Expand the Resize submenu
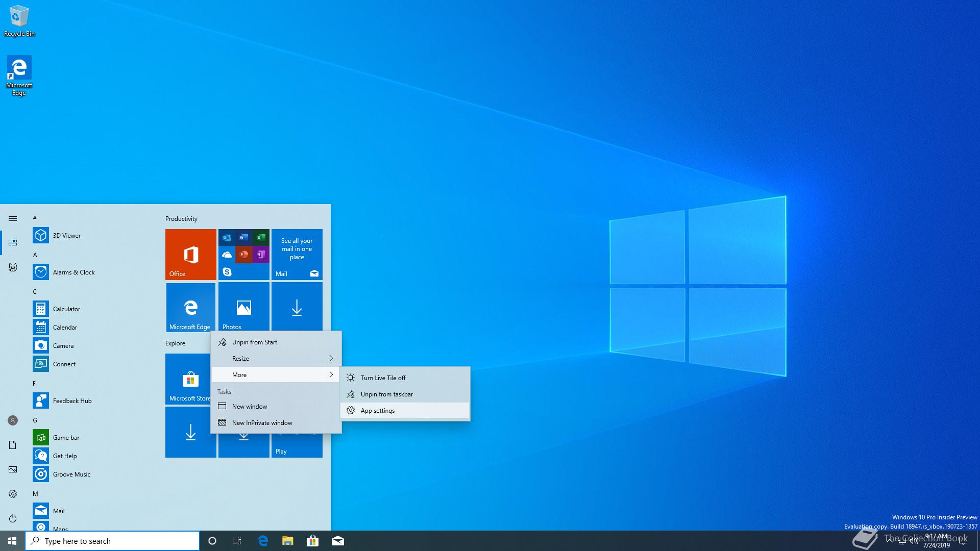The height and width of the screenshot is (551, 980). pos(276,359)
